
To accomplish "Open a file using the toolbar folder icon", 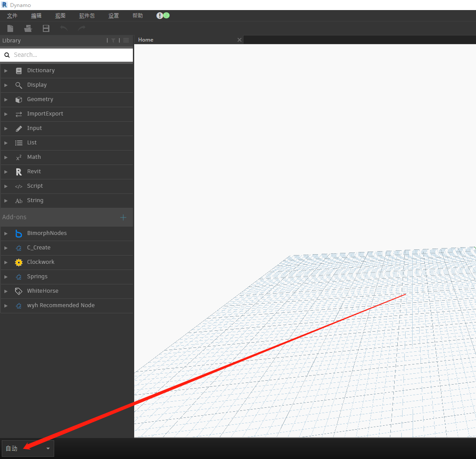I will pyautogui.click(x=28, y=28).
